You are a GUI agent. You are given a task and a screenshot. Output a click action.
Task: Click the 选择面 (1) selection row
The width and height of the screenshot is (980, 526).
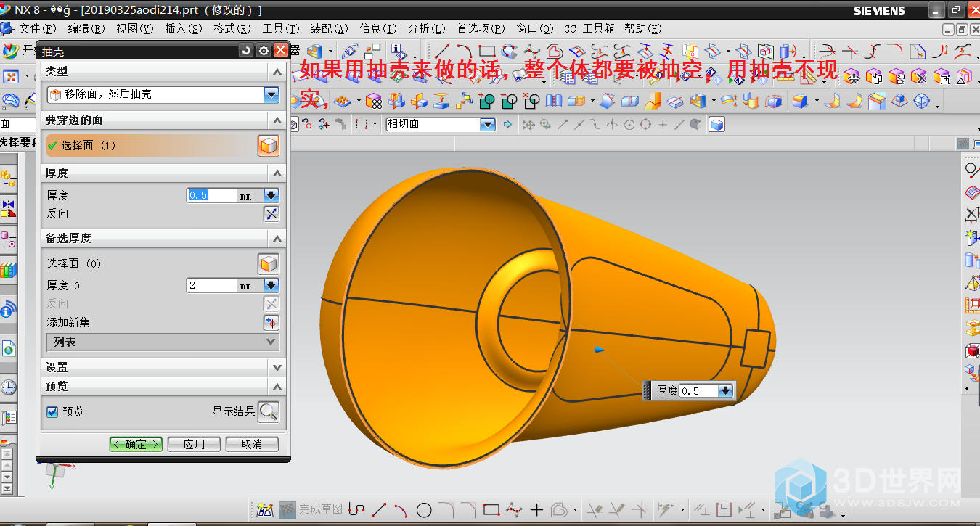pyautogui.click(x=151, y=146)
